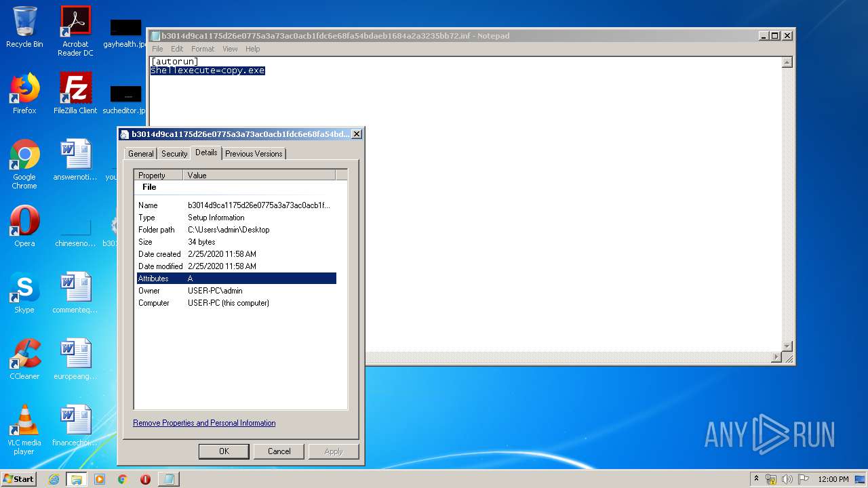This screenshot has width=868, height=488.
Task: Close the properties dialog
Action: [x=357, y=134]
